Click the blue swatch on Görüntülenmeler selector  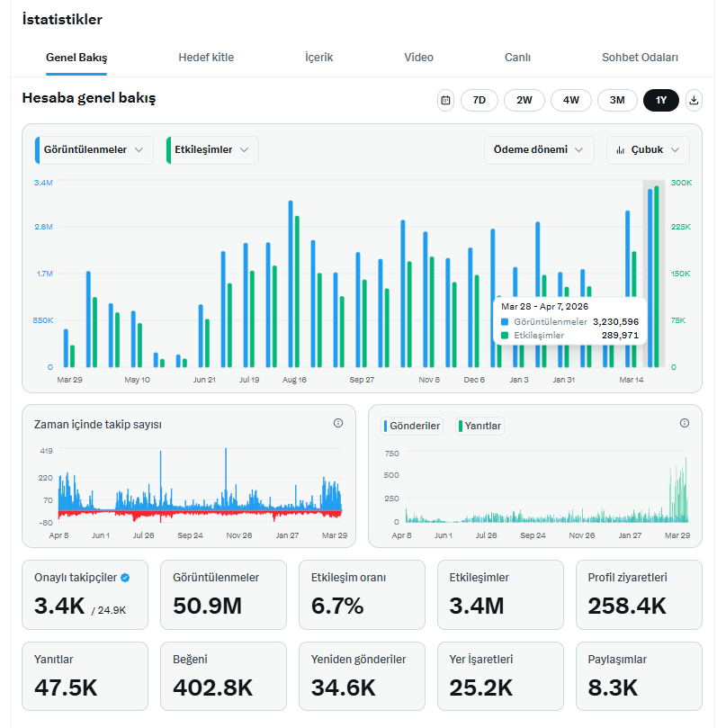point(37,150)
